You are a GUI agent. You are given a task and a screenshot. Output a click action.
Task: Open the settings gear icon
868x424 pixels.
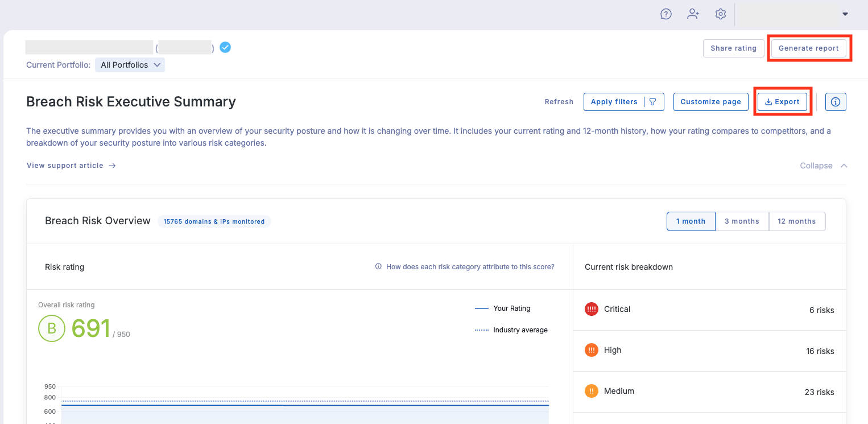721,14
